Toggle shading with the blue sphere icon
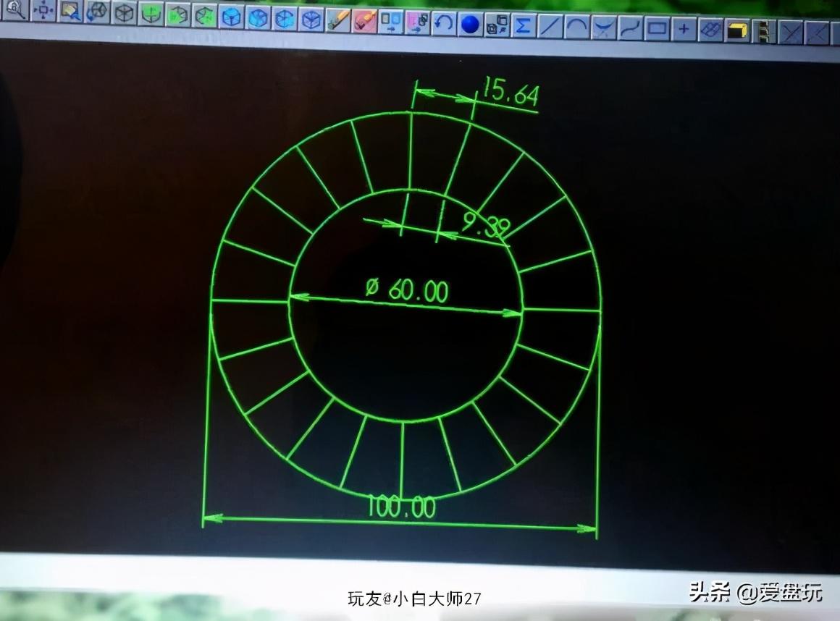840x621 pixels. point(471,24)
